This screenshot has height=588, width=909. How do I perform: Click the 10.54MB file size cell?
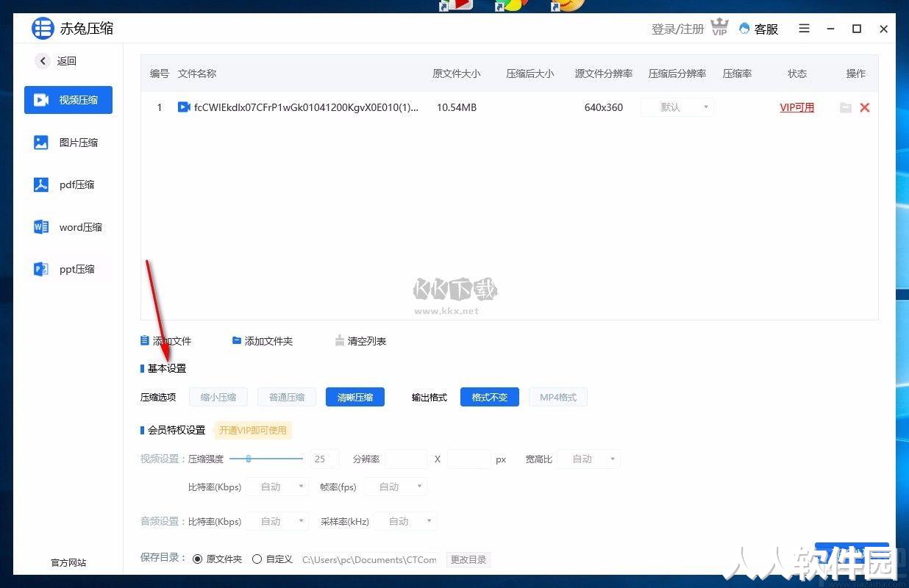pyautogui.click(x=457, y=107)
